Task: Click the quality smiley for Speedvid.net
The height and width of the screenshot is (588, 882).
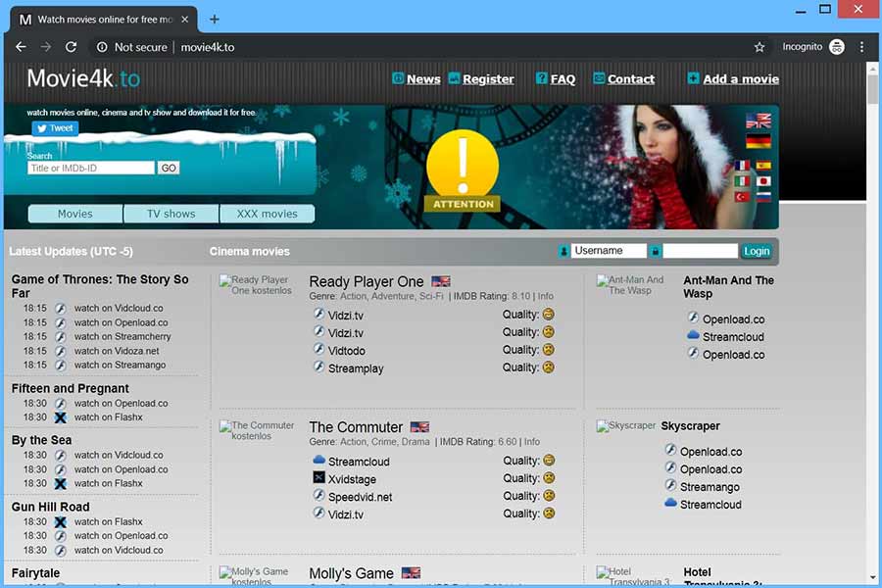Action: pos(549,496)
